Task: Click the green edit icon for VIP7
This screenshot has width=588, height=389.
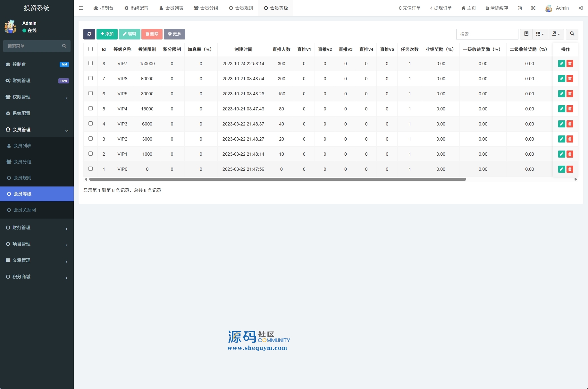Action: pos(561,64)
